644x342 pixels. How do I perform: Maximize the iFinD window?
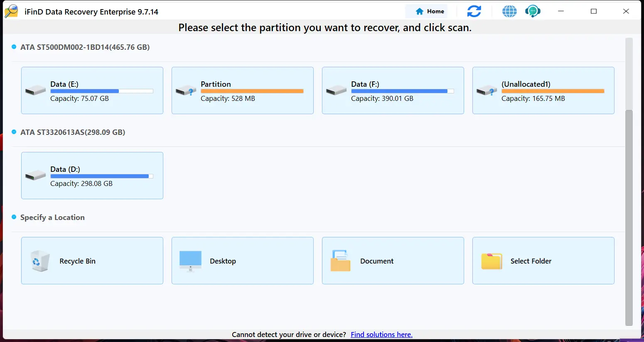pos(594,11)
